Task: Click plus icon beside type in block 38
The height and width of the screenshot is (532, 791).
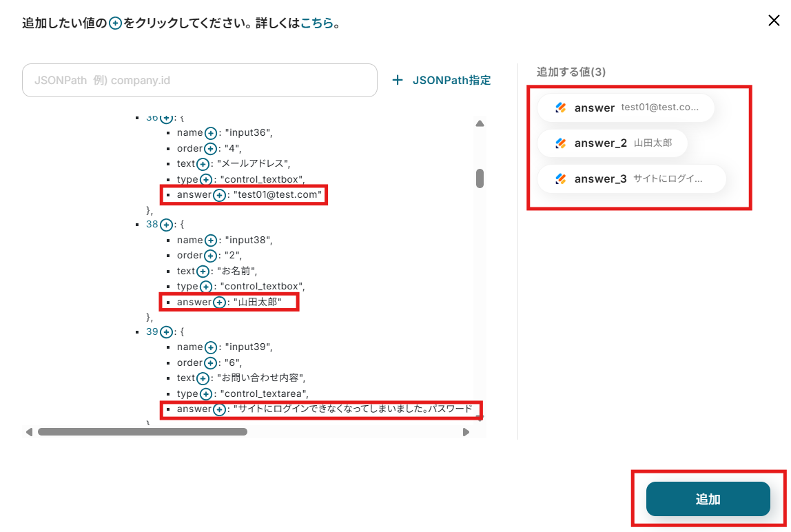Action: (206, 287)
